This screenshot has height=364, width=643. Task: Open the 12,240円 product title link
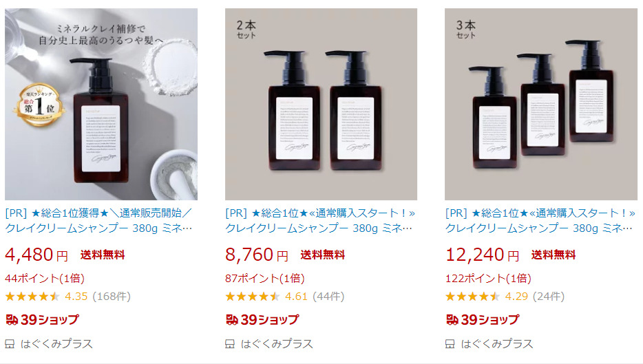click(x=540, y=220)
